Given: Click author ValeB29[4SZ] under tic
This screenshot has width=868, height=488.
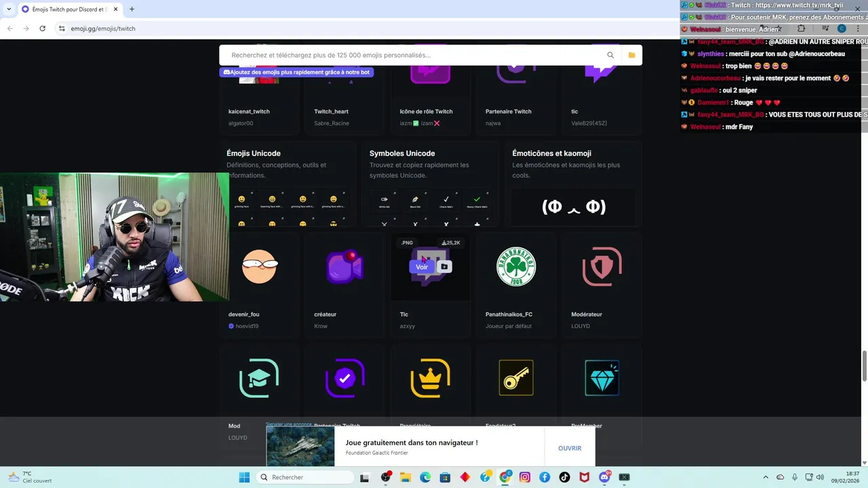Looking at the screenshot, I should pos(589,123).
